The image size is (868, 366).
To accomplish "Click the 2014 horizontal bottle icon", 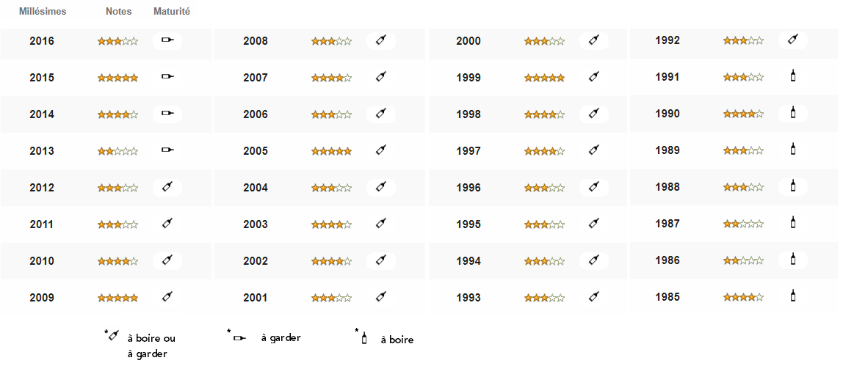I will tap(167, 114).
